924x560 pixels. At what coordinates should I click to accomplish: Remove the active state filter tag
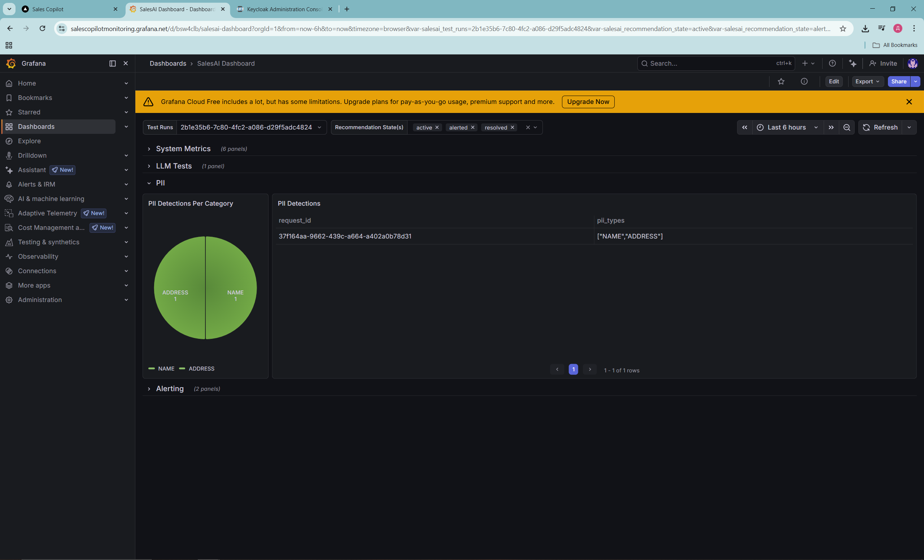(437, 127)
